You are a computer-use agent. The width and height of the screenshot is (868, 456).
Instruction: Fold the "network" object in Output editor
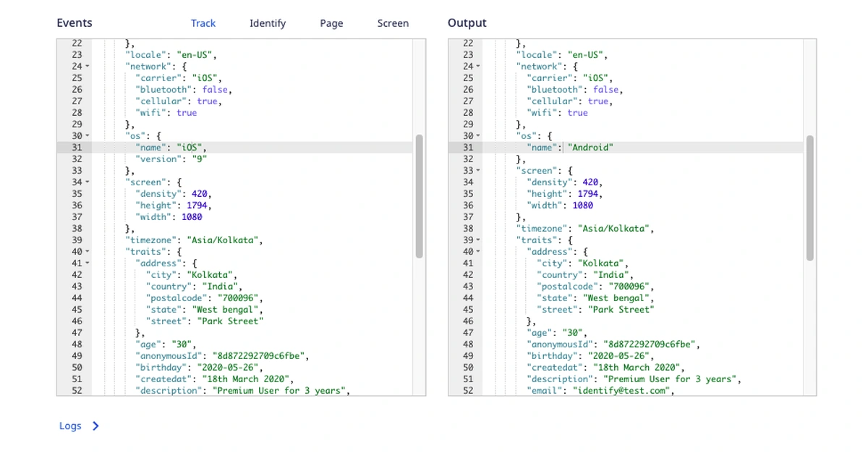pyautogui.click(x=478, y=67)
